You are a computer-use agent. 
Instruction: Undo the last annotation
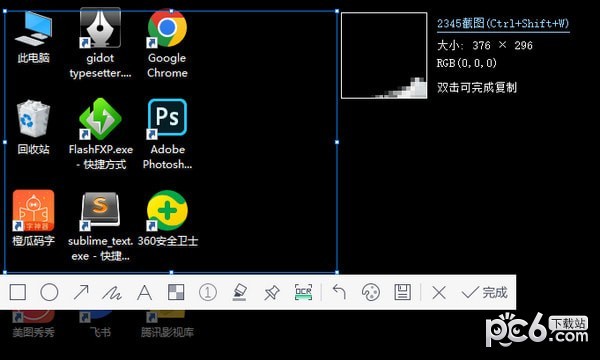(339, 293)
